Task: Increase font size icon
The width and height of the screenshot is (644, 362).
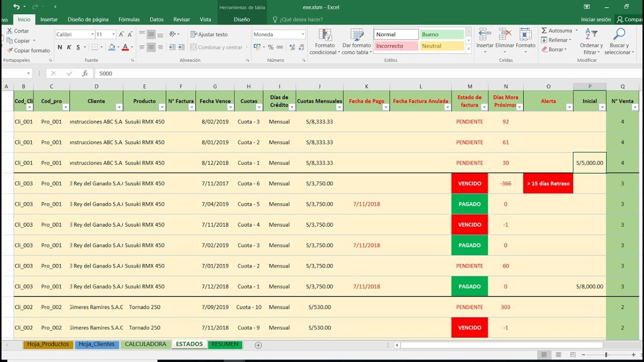Action: [x=122, y=34]
